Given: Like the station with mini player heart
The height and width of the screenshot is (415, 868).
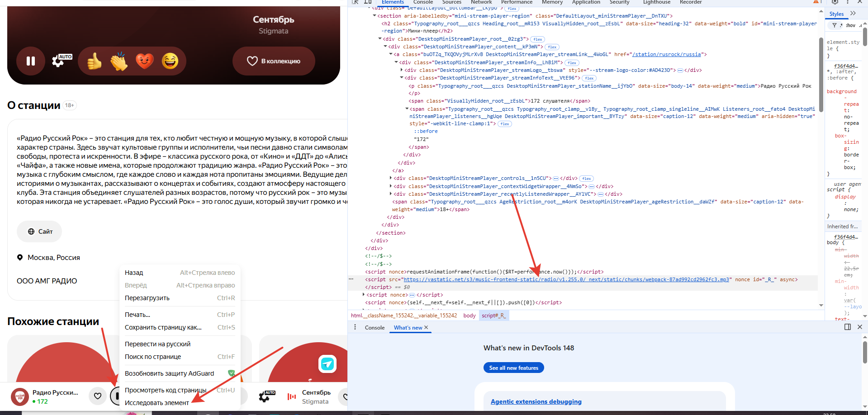Looking at the screenshot, I should [x=98, y=396].
